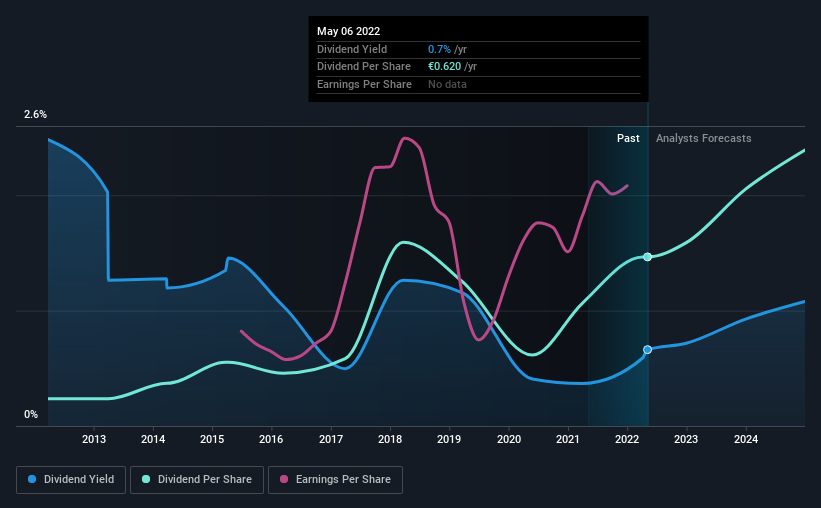Click the 2013 x-axis label
The height and width of the screenshot is (508, 821).
[x=94, y=439]
